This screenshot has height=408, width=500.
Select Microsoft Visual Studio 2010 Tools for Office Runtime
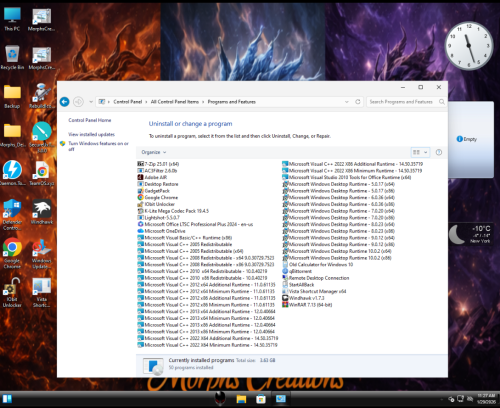347,177
